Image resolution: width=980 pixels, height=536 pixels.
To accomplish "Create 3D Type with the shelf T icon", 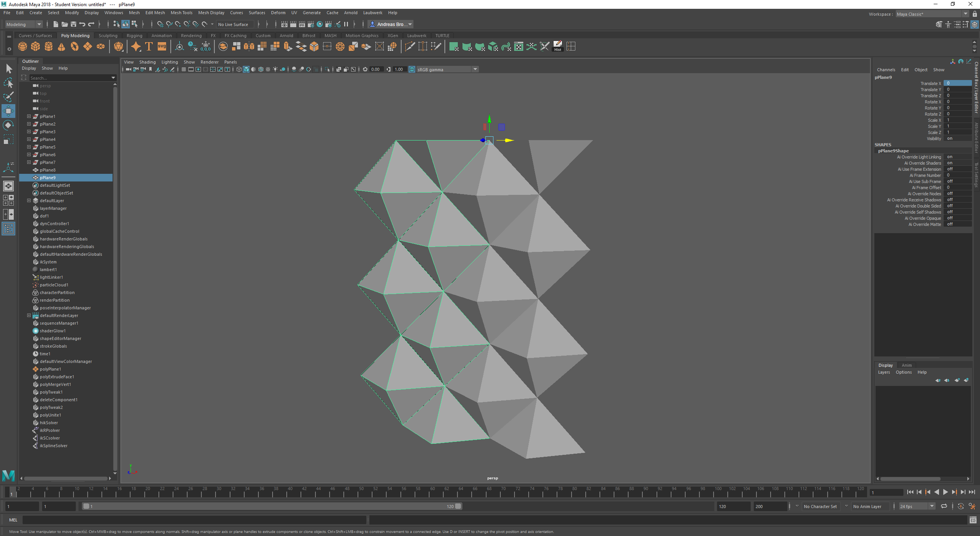I will pyautogui.click(x=149, y=46).
